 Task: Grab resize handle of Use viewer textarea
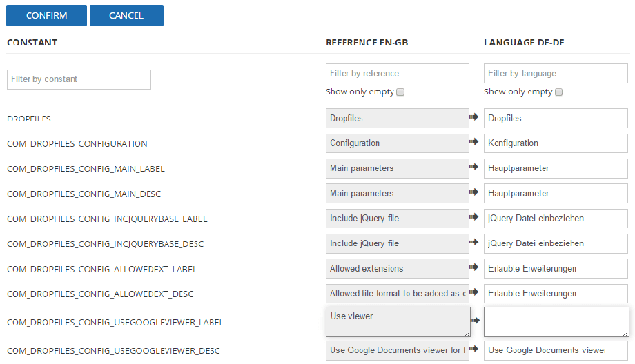coord(467,334)
